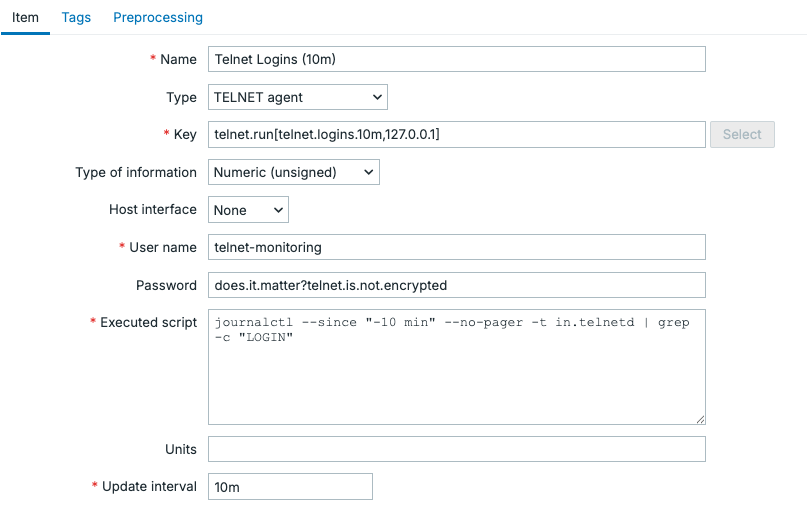The height and width of the screenshot is (508, 807).
Task: Click the User name label
Action: point(163,248)
